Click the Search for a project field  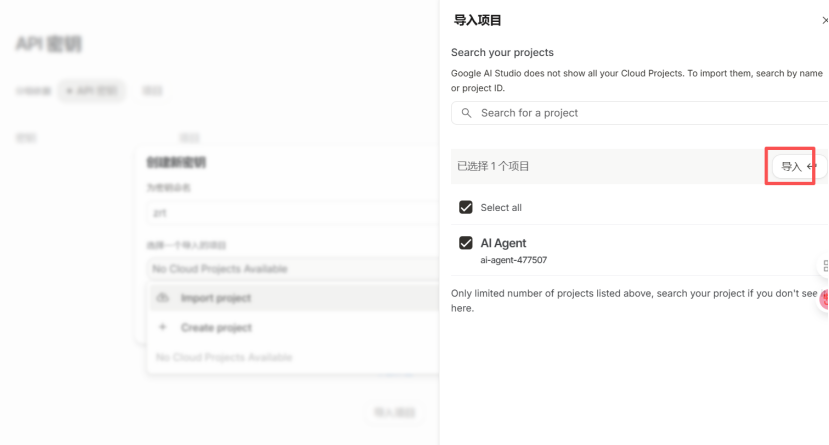[640, 113]
